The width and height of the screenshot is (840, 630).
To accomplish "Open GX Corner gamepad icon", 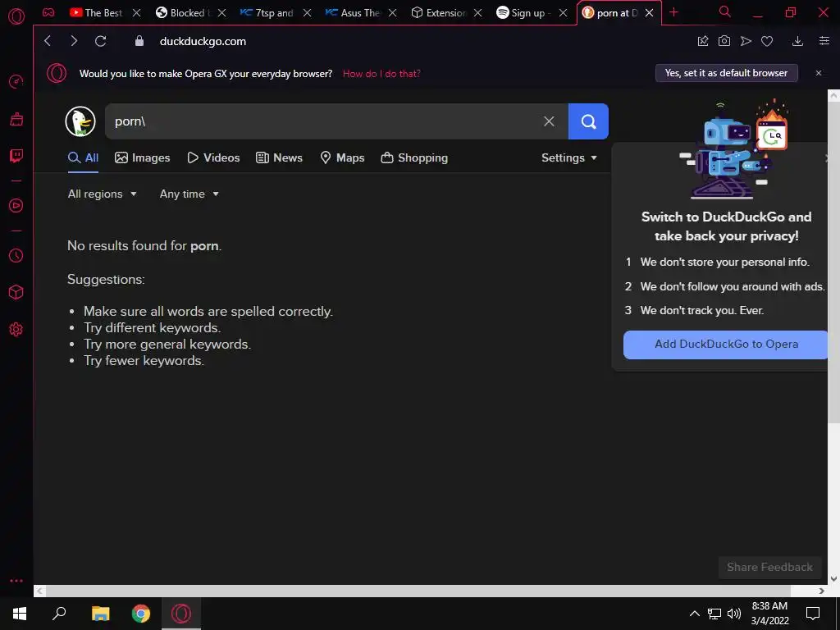I will [48, 12].
